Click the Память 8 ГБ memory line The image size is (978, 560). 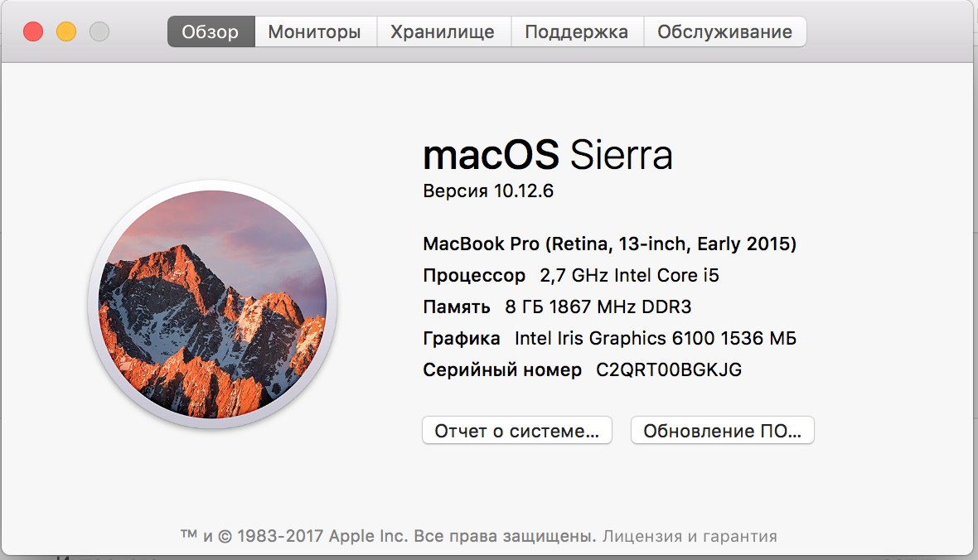(557, 307)
